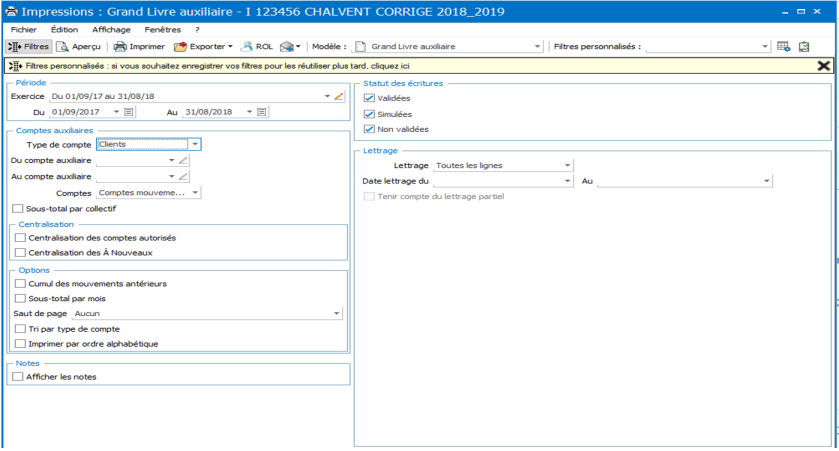Check Centralisation des À Nouveaux
839x451 pixels.
20,253
